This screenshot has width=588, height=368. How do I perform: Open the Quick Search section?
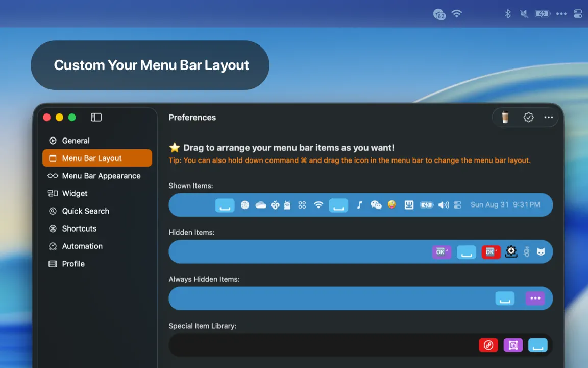pyautogui.click(x=97, y=211)
